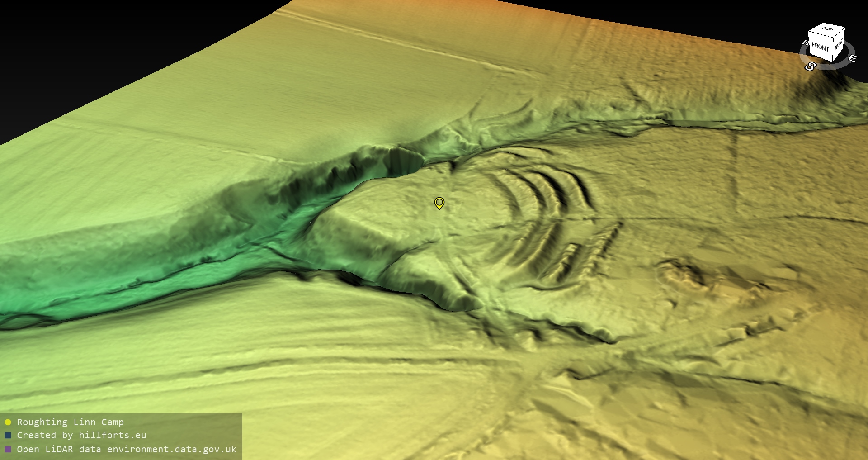Click the FRONT face of the navigation cube
Viewport: 868px width, 460px height.
point(820,47)
